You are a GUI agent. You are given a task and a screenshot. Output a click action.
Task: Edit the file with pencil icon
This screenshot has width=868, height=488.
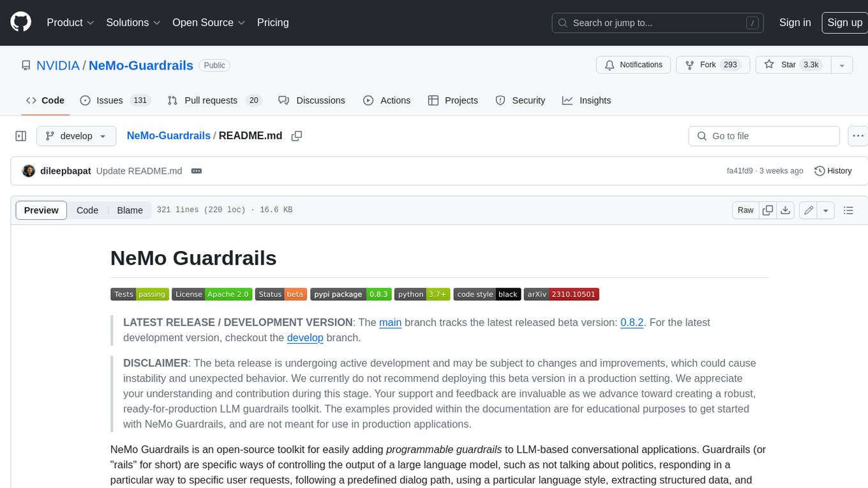[x=808, y=210]
